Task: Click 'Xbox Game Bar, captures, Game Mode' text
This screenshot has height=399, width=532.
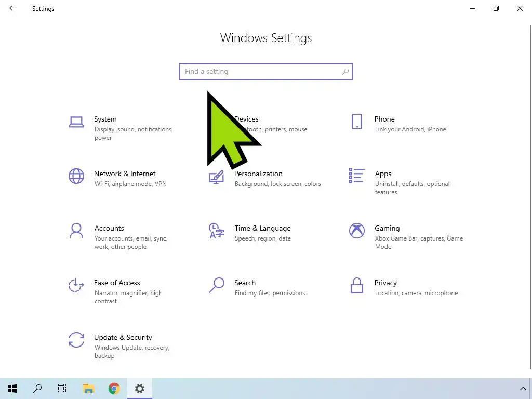Action: 419,243
